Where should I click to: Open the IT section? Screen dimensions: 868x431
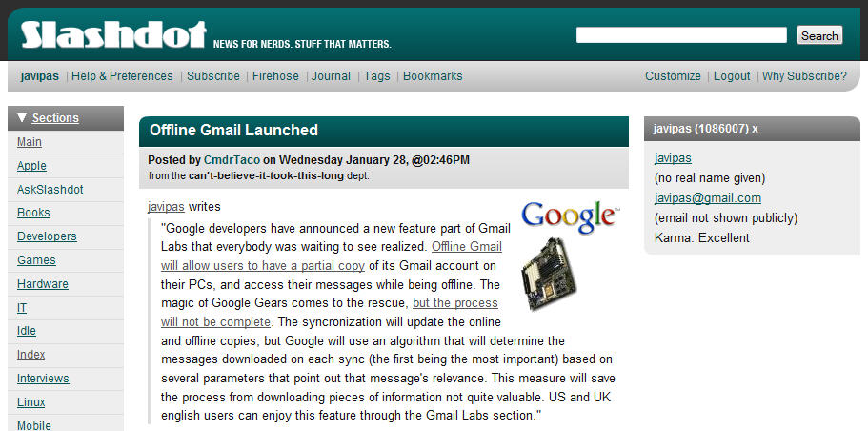pos(22,307)
